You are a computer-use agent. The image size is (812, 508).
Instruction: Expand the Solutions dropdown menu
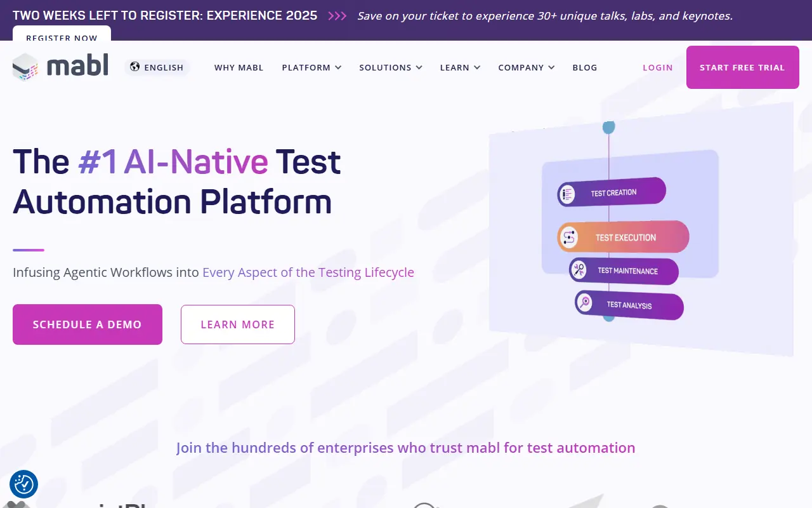390,67
